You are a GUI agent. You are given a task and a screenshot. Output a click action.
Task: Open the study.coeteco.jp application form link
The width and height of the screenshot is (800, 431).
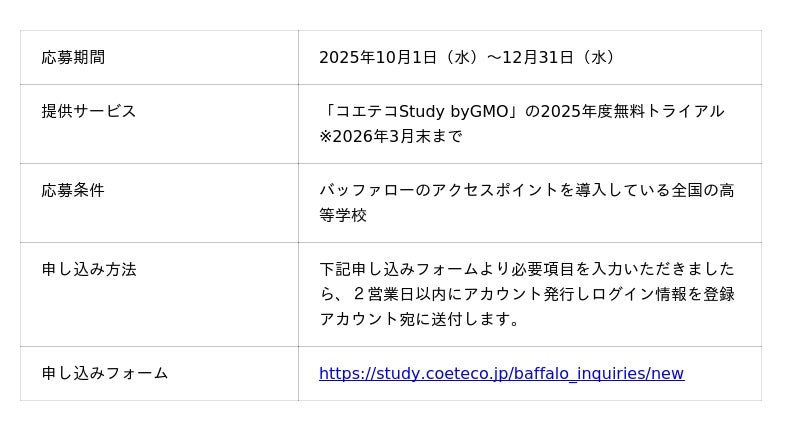(501, 374)
